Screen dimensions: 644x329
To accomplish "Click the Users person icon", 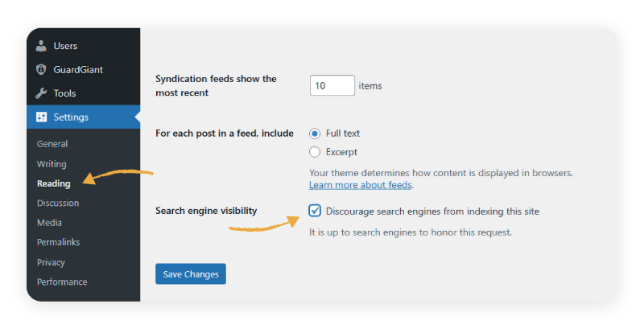I will coord(42,46).
